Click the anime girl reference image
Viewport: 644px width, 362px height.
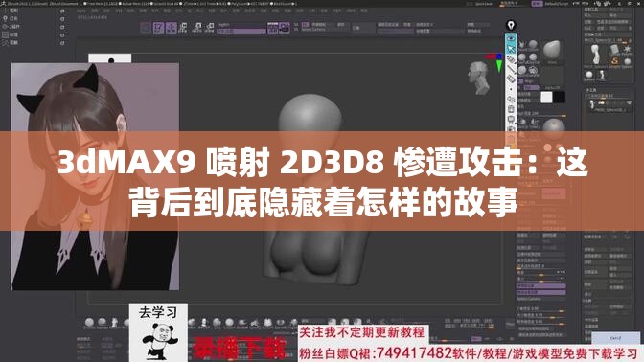click(95, 176)
